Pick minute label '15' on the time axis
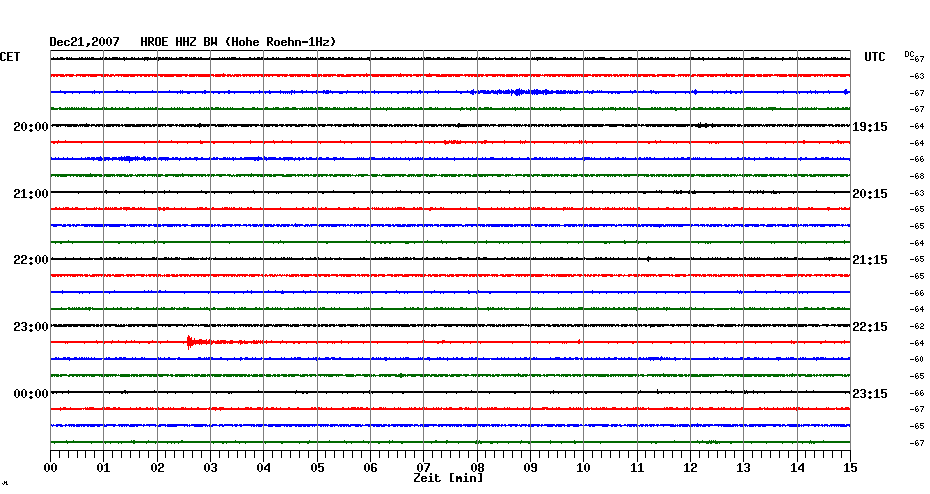 (850, 468)
